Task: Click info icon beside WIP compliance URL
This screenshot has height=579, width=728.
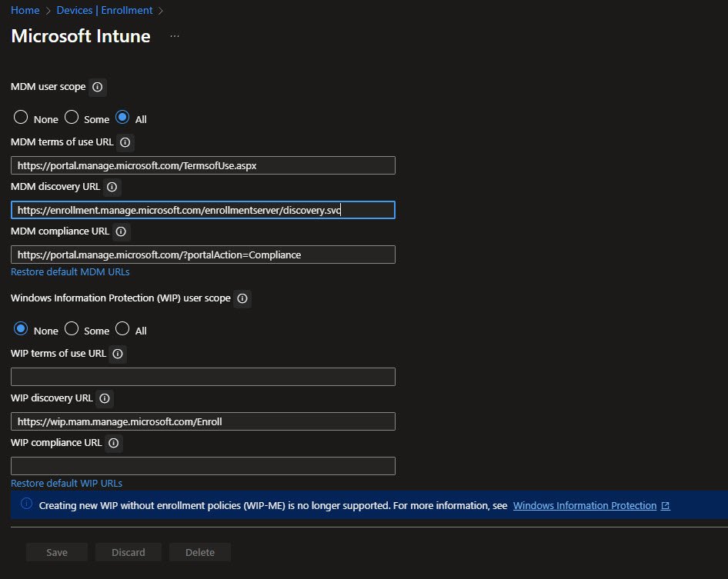Action: pos(114,443)
